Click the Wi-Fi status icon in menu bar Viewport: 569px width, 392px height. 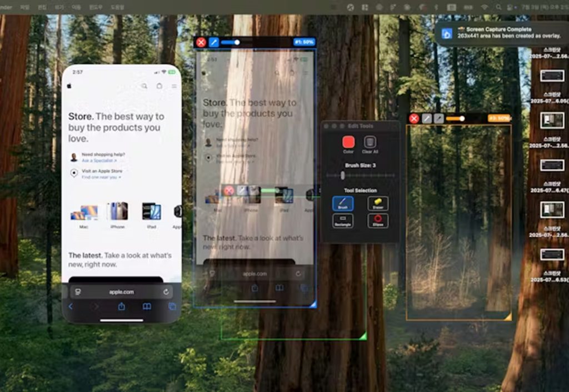(x=485, y=7)
